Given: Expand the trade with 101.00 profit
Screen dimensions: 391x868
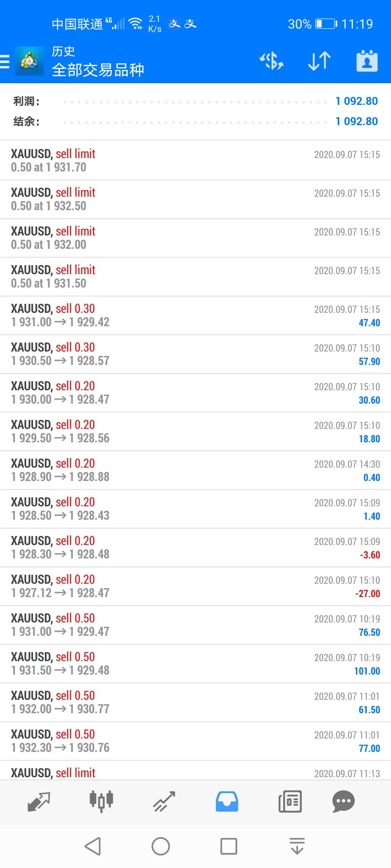Looking at the screenshot, I should point(195,663).
